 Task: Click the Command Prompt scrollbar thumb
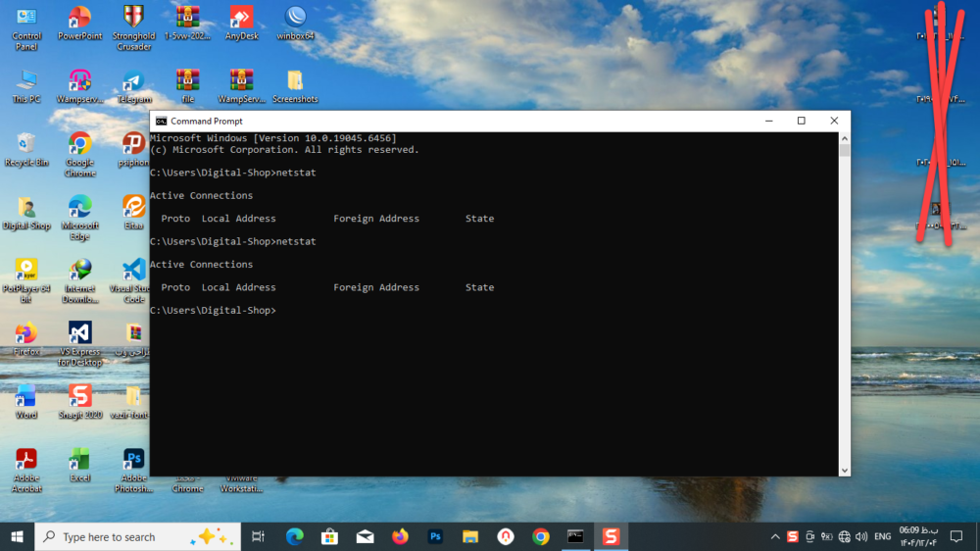pos(845,150)
